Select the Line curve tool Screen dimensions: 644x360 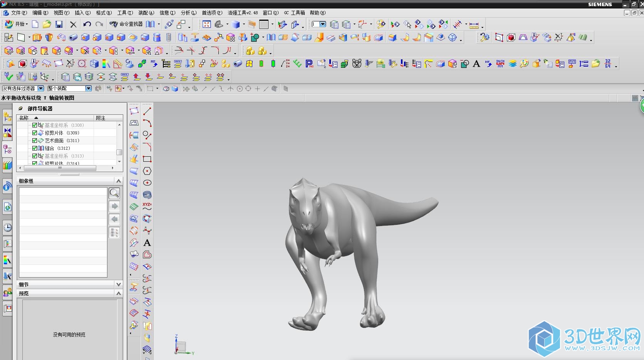[x=147, y=111]
